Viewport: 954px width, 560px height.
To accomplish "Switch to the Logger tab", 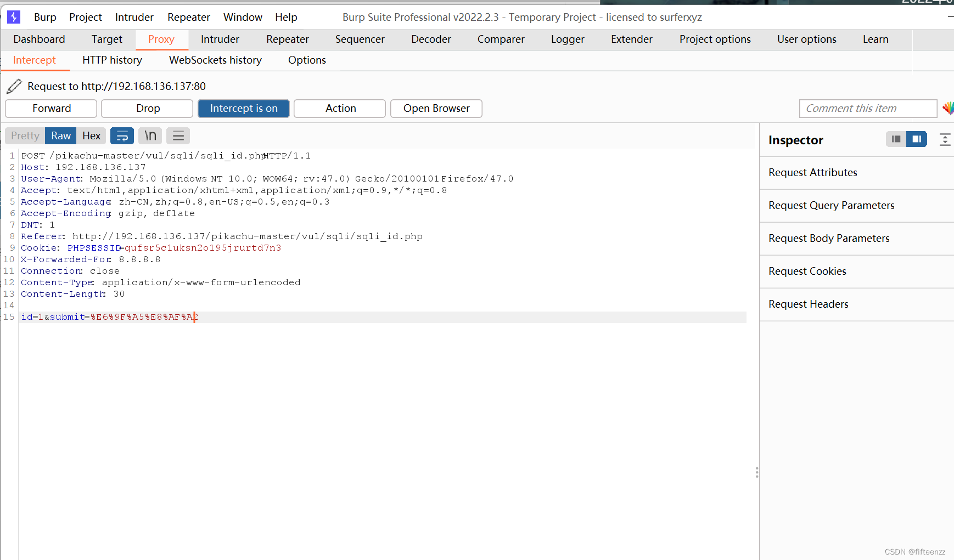I will tap(568, 39).
